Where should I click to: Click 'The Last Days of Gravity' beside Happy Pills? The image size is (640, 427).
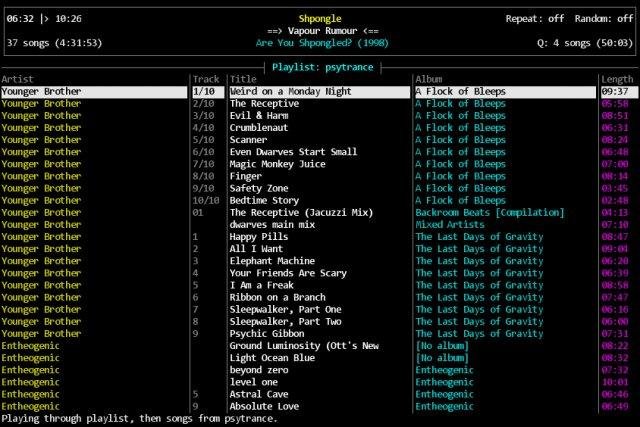tap(479, 237)
